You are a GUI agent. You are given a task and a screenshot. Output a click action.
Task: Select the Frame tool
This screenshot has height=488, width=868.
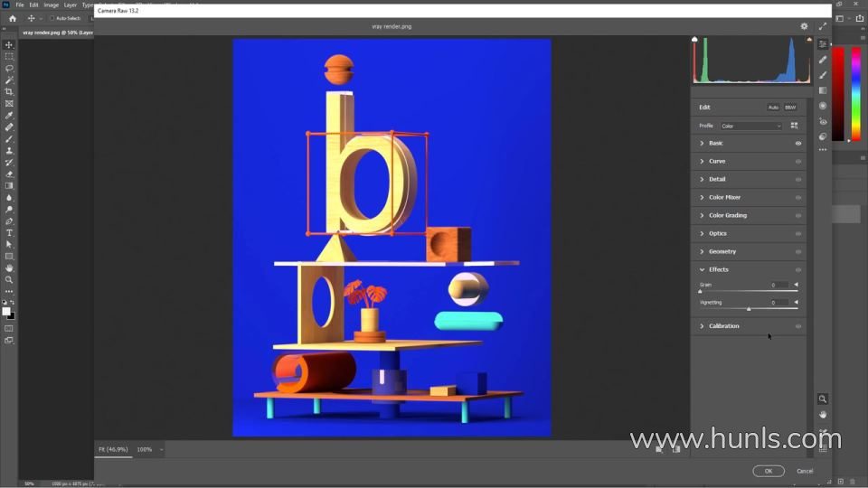point(9,103)
